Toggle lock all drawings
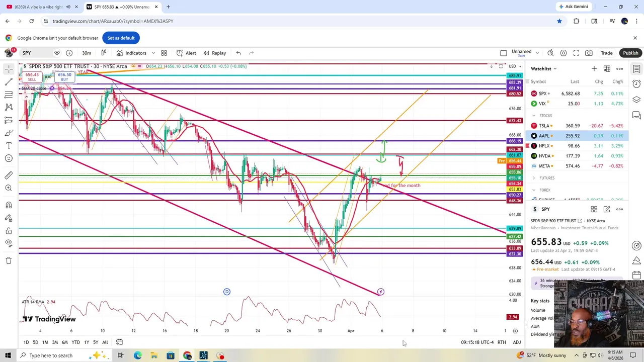 click(x=9, y=231)
